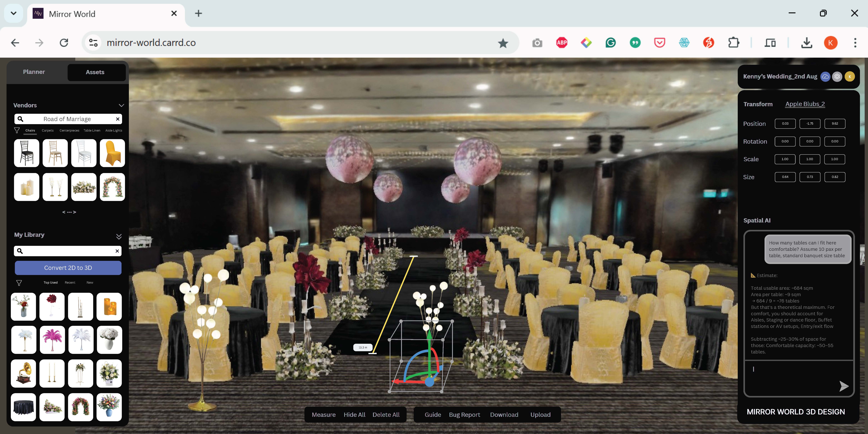868x434 pixels.
Task: Switch to the Planner tab
Action: click(34, 72)
